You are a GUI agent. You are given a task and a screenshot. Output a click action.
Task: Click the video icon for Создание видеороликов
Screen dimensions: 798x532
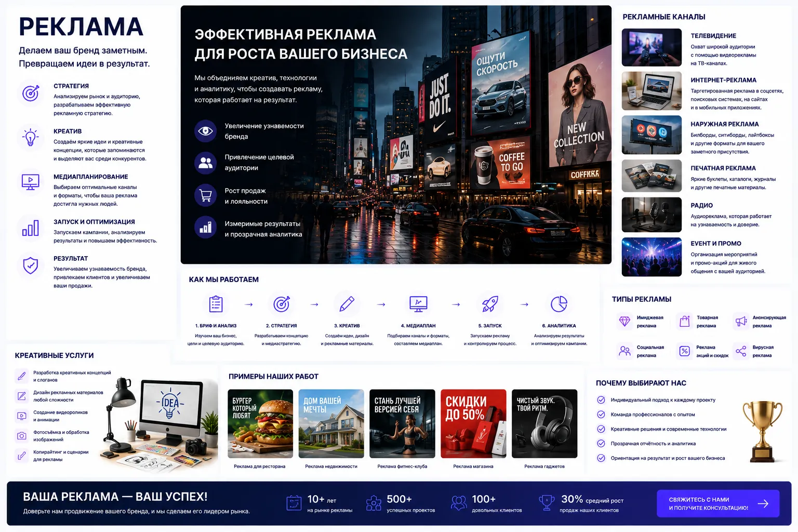[x=22, y=416]
